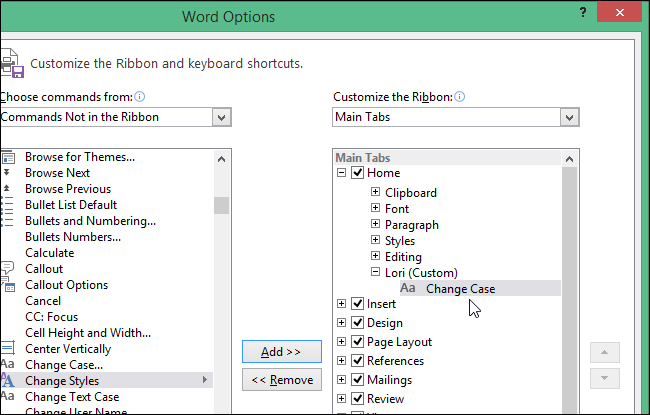Expand the Mailings tab node

pyautogui.click(x=341, y=379)
